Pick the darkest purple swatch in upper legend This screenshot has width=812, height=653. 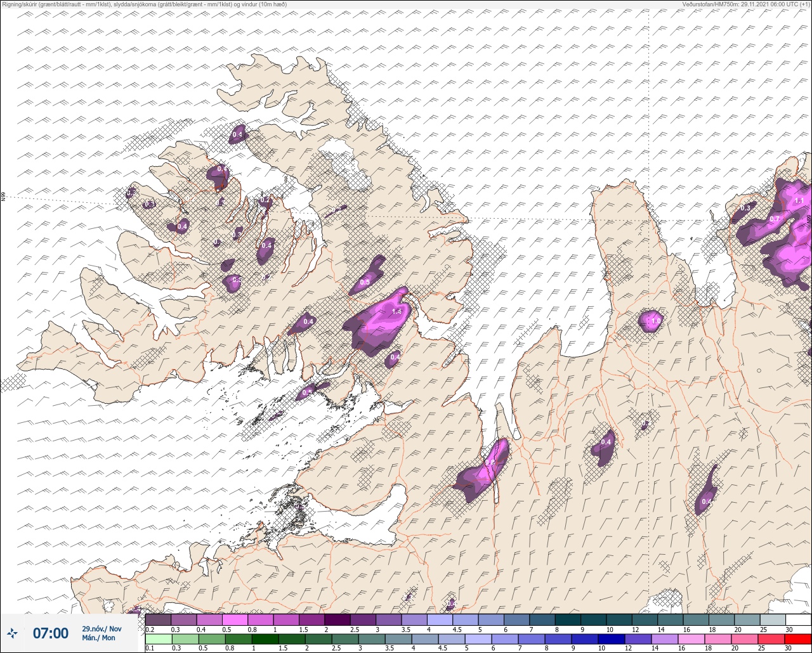[x=337, y=619]
